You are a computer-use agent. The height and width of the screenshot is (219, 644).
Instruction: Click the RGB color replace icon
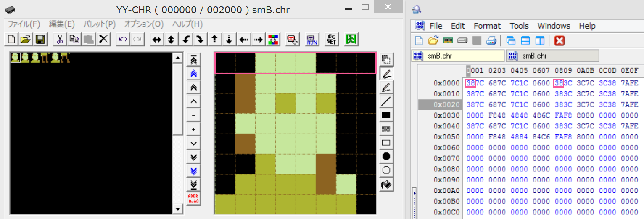273,40
